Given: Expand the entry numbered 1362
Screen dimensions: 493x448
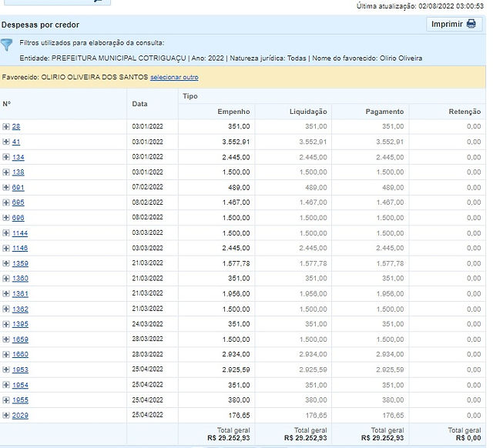Looking at the screenshot, I should [x=5, y=309].
